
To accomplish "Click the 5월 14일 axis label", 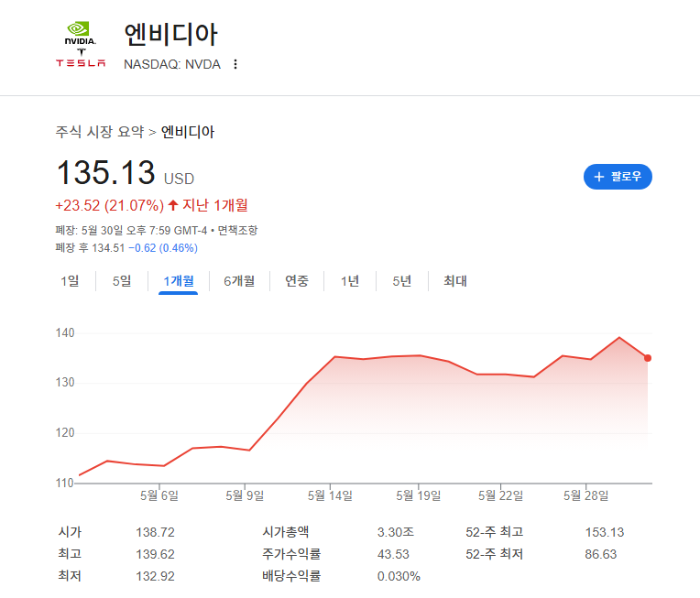I will coord(330,495).
